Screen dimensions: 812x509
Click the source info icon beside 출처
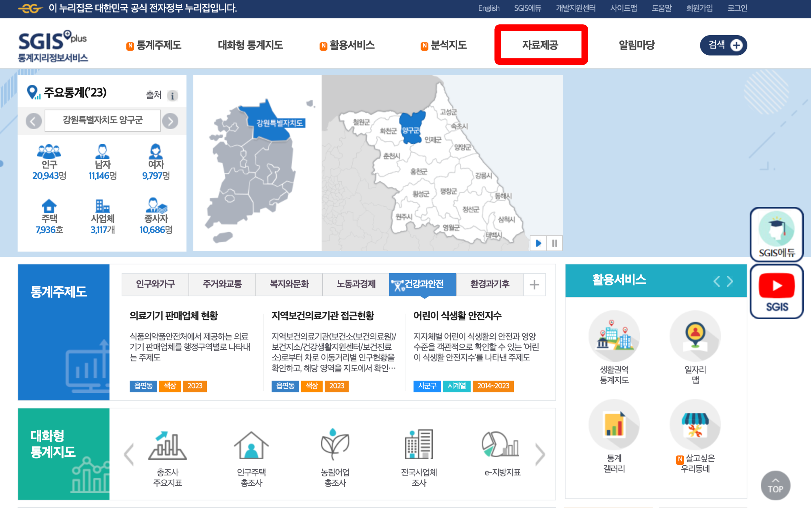(x=172, y=96)
